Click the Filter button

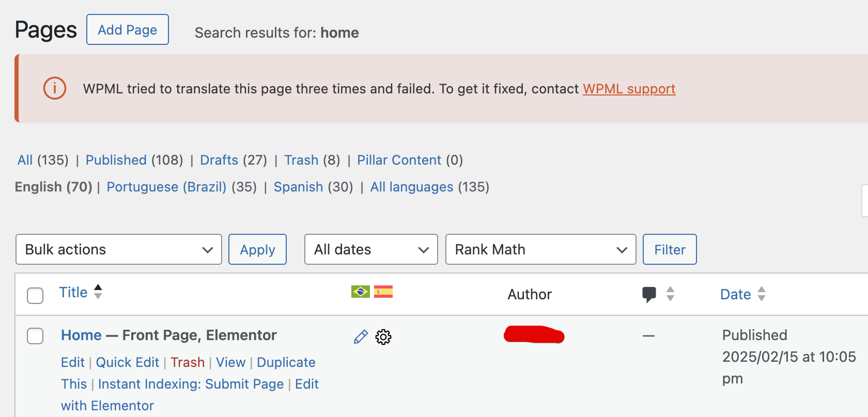pyautogui.click(x=670, y=249)
